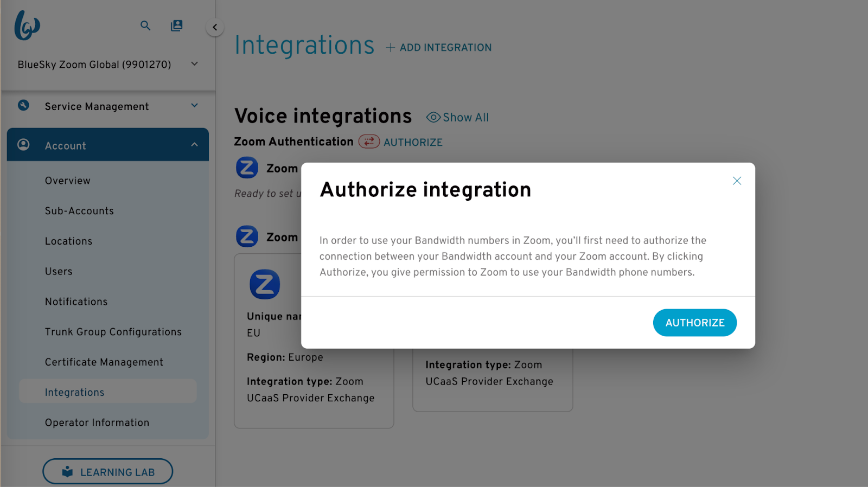
Task: Open the Overview menu item
Action: (x=68, y=181)
